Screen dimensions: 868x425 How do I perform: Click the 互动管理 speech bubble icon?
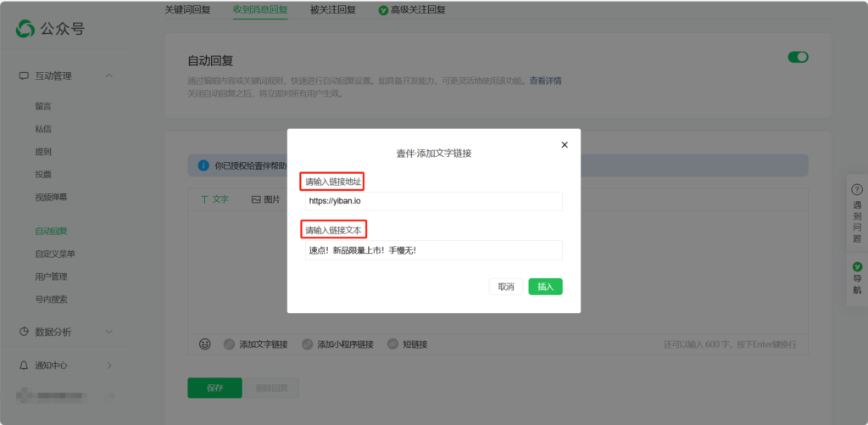pyautogui.click(x=23, y=75)
